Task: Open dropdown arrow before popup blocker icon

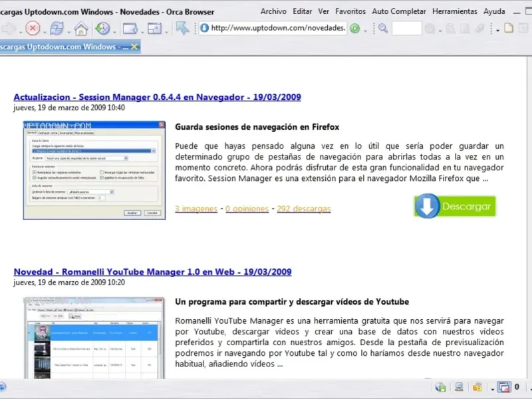Action: click(492, 389)
